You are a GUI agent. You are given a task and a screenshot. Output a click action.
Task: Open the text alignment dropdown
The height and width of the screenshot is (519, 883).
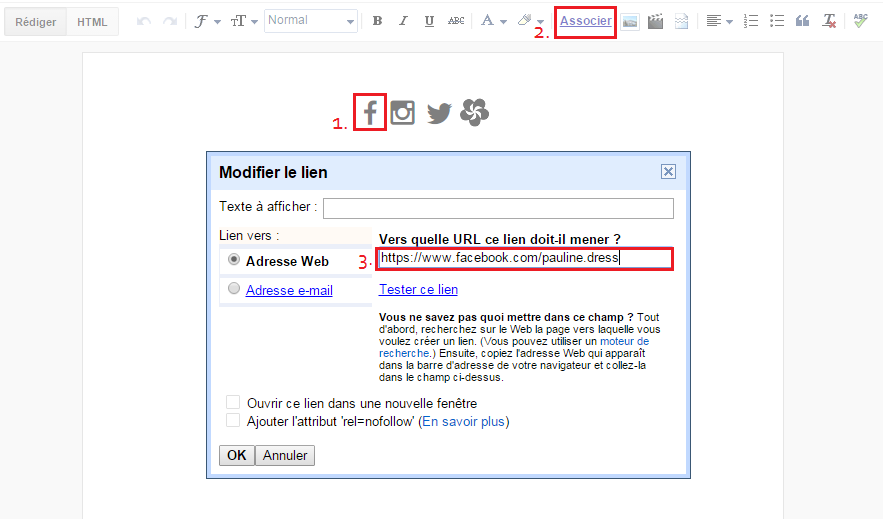click(x=719, y=21)
